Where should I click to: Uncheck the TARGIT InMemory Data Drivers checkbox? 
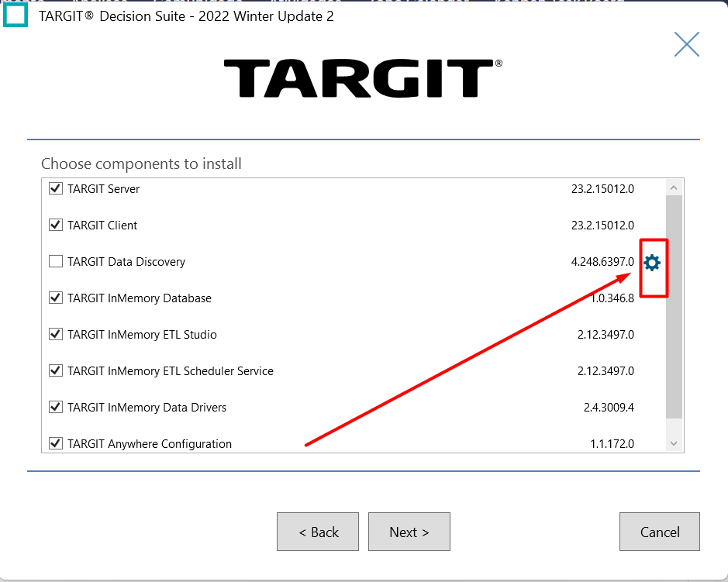point(56,407)
